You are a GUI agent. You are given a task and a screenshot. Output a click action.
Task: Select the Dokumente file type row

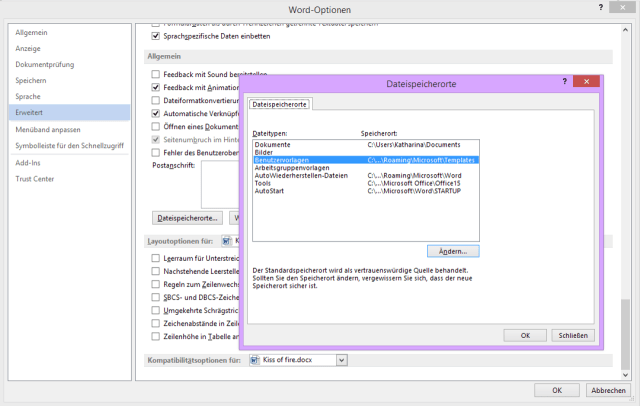coord(273,145)
